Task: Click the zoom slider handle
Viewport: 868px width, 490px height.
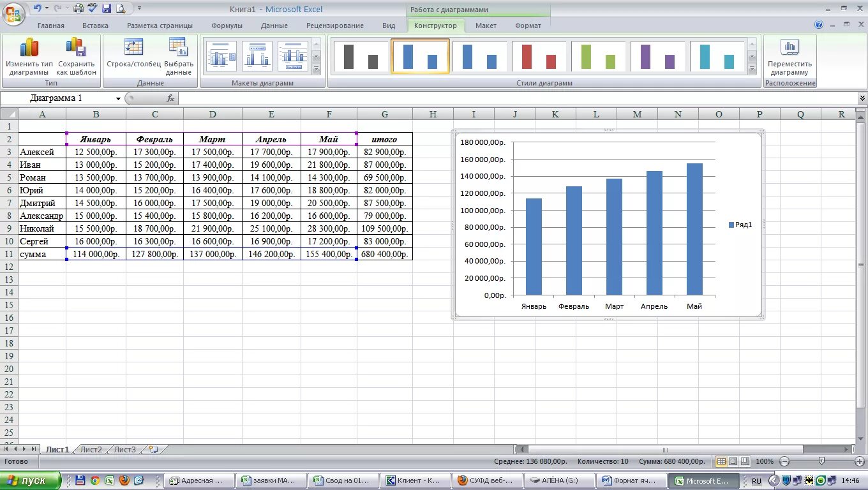Action: 821,461
